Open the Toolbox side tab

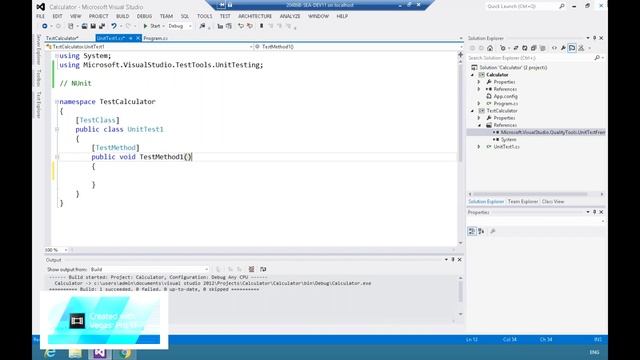point(39,78)
